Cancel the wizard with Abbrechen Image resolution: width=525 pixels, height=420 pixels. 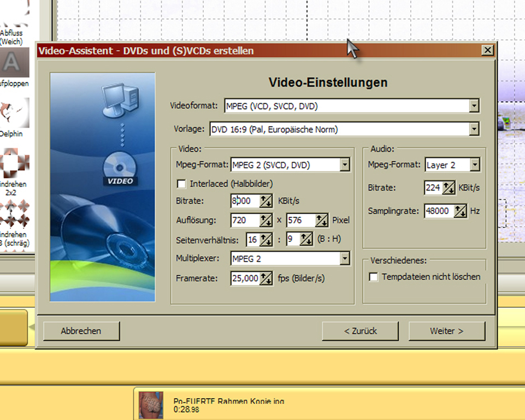coord(81,331)
